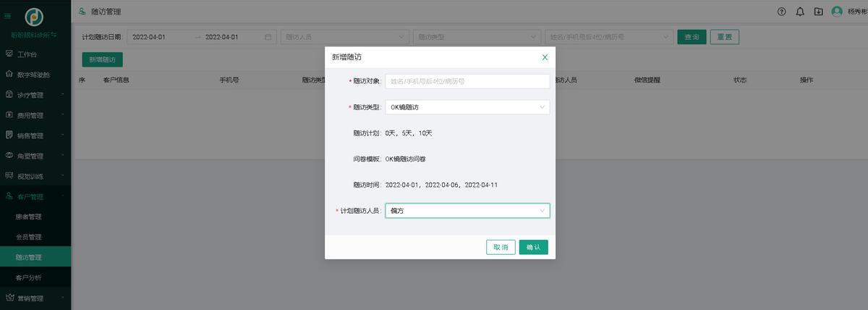Click the 手机号 column header

[x=229, y=80]
